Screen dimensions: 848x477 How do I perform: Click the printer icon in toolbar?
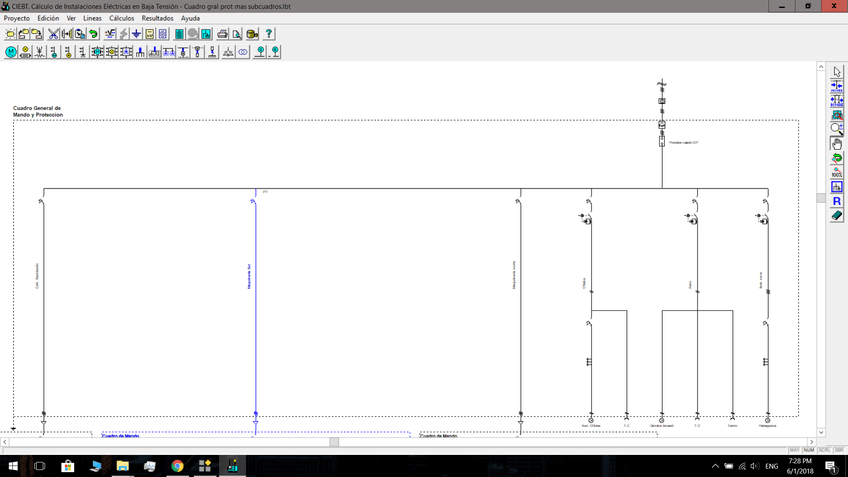222,34
